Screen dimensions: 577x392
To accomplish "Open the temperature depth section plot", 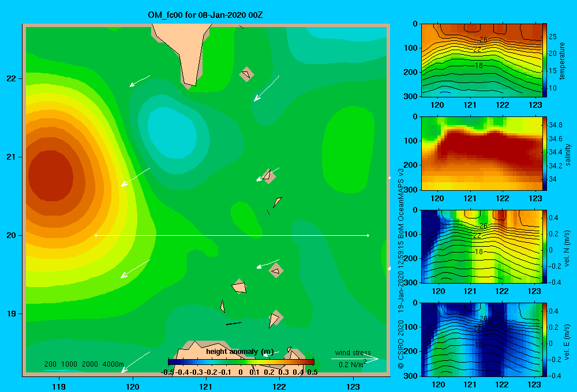I will click(482, 61).
